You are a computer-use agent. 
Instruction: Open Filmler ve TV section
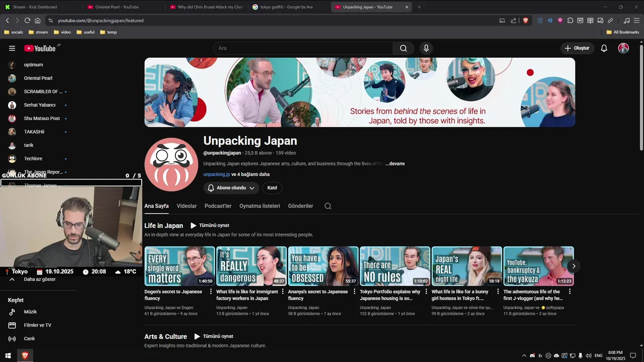click(38, 325)
